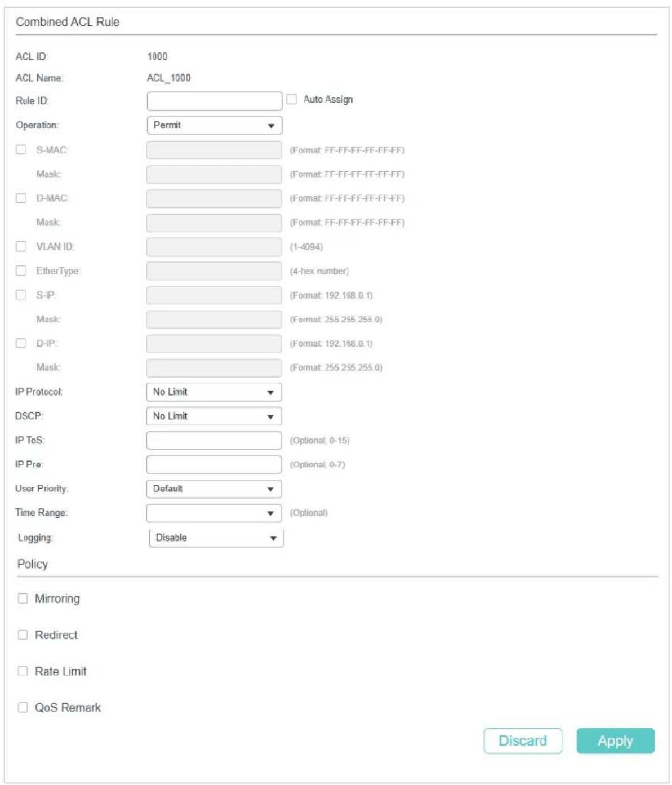Viewport: 672px width, 785px height.
Task: Tick the S-MAC checkbox
Action: 21,150
